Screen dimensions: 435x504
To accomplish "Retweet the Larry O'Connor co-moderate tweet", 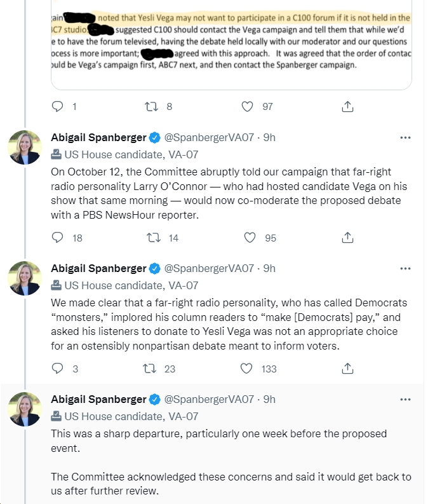I will [x=154, y=238].
